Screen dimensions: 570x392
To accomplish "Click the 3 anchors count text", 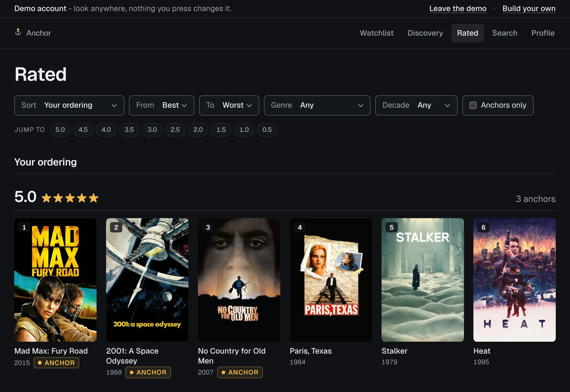I will [x=535, y=199].
